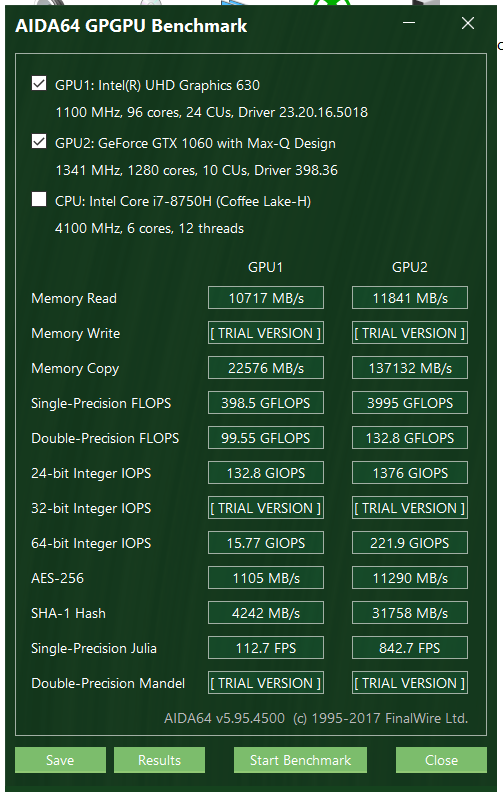This screenshot has height=796, width=503.
Task: Click the Save button
Action: click(60, 760)
